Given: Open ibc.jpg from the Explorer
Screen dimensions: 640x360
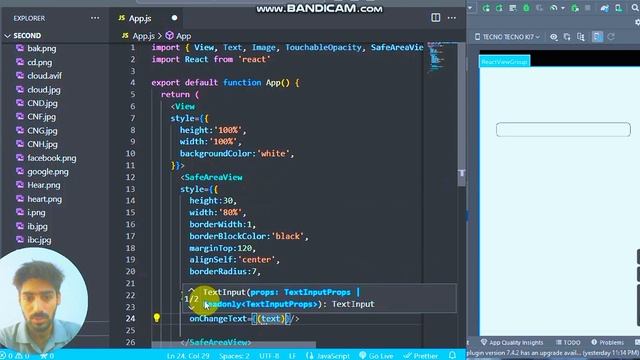Looking at the screenshot, I should point(39,240).
